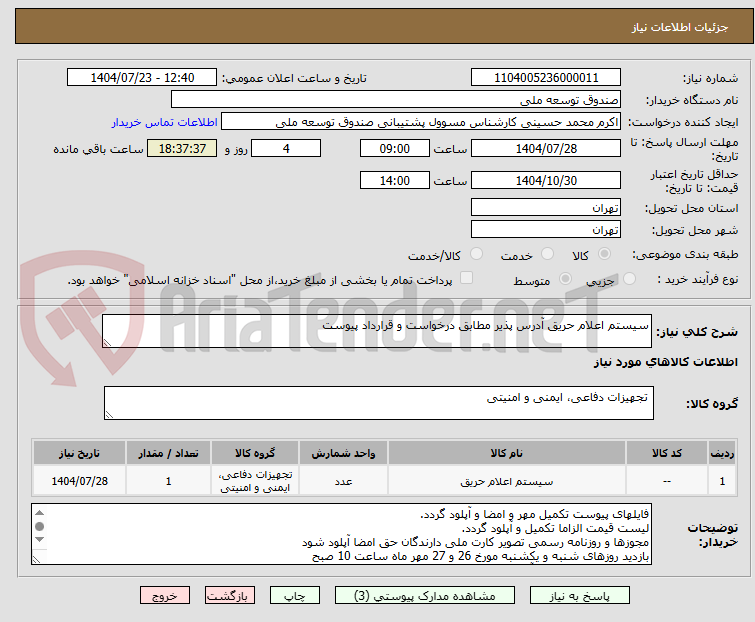Select the 'خدمت' radio button
Screen dimensions: 755x622
tap(547, 254)
